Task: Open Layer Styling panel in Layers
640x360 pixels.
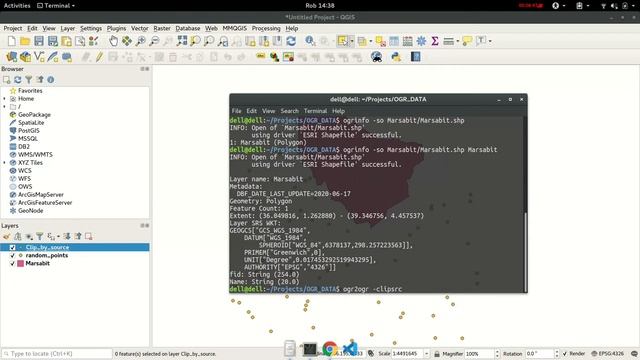Action: pyautogui.click(x=7, y=236)
